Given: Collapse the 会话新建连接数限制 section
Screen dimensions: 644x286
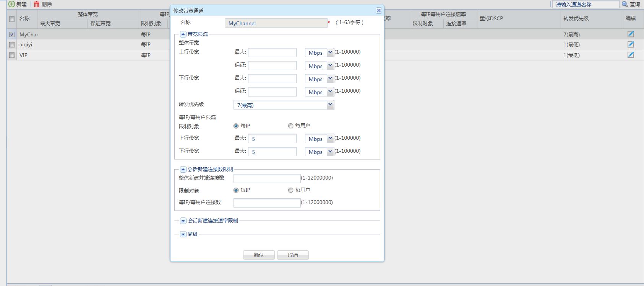Looking at the screenshot, I should coord(183,169).
